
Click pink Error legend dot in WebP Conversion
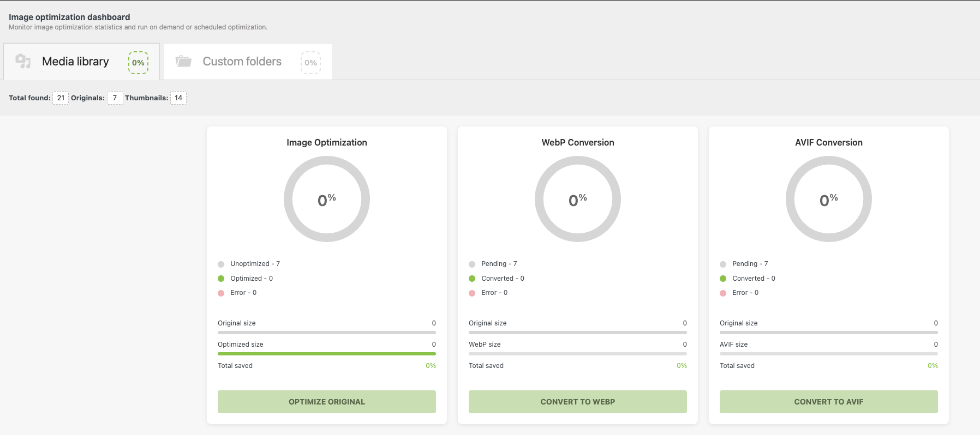coord(472,293)
